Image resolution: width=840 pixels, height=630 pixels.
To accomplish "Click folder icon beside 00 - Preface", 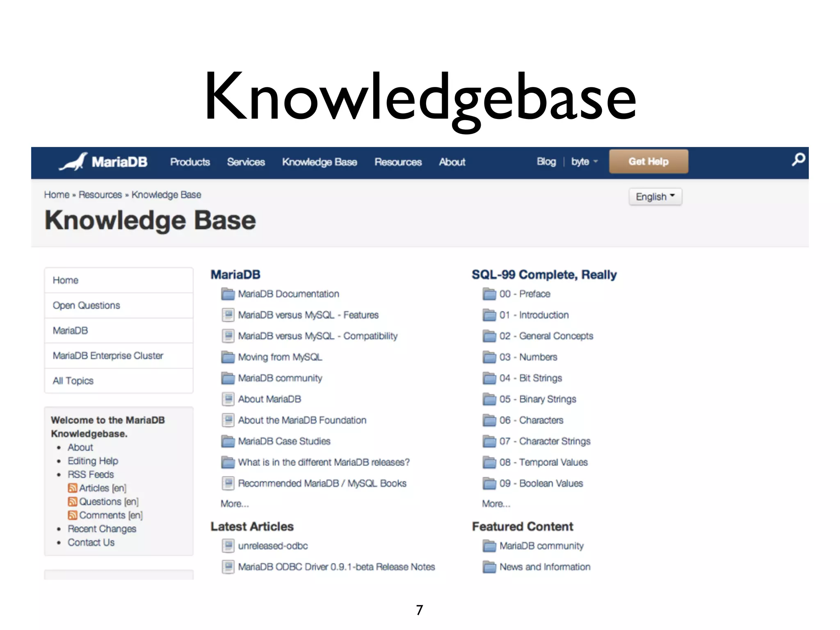I will click(x=489, y=294).
